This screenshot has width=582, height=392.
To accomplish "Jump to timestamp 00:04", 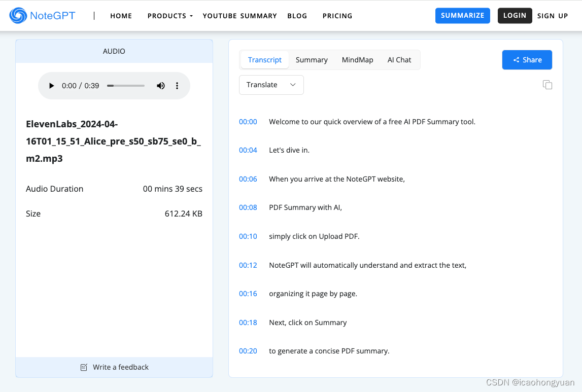I will 248,150.
